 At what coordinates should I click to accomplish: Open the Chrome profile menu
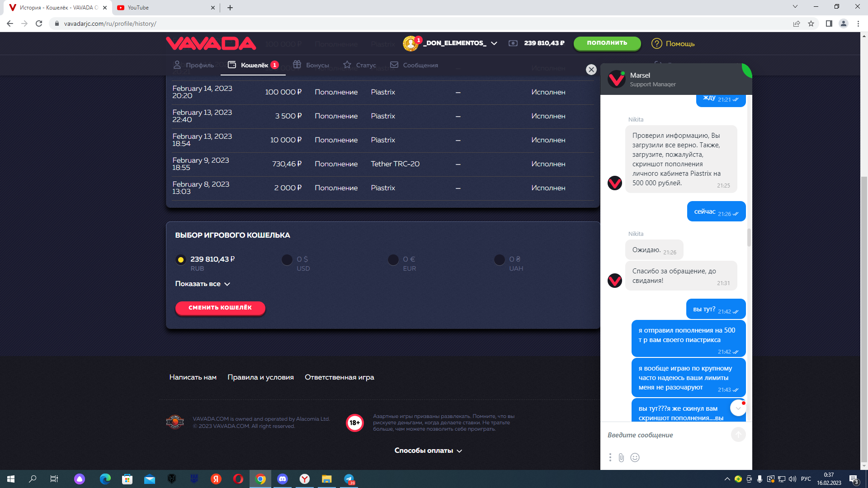(844, 23)
